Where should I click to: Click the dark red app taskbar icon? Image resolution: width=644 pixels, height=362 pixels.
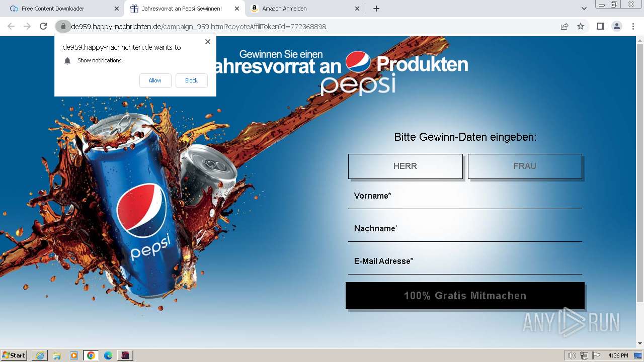[x=125, y=355]
